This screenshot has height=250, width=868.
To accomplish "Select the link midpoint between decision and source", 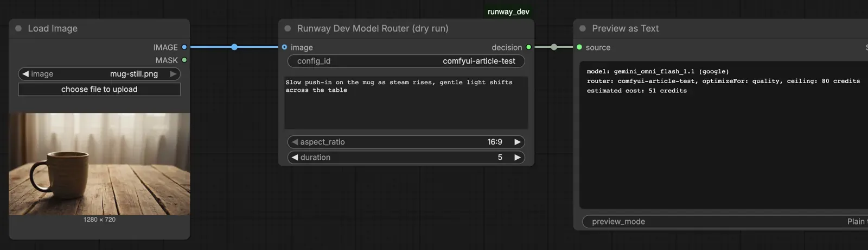I will (x=554, y=47).
